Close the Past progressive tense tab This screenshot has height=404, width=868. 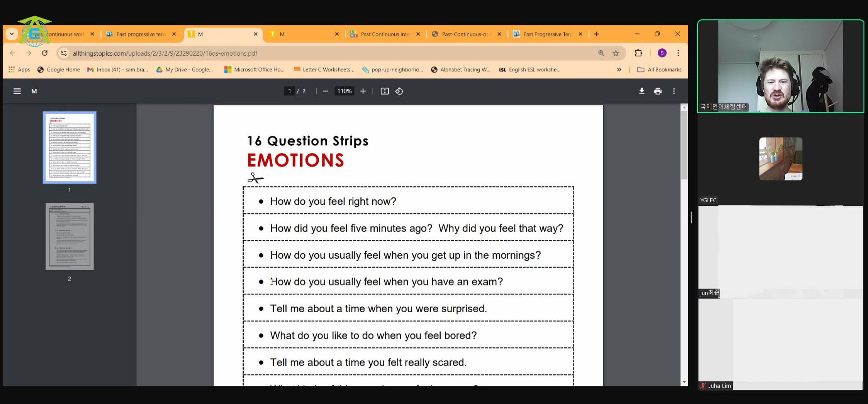click(x=174, y=34)
